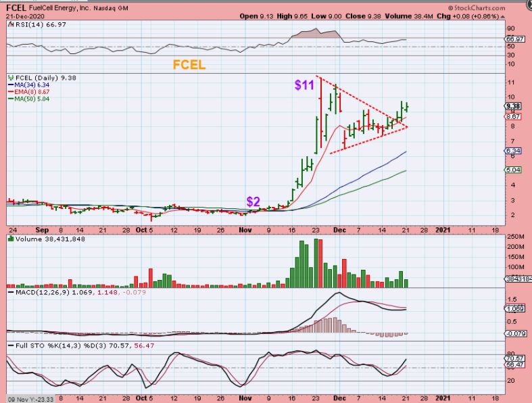Click the MACD 1.069 value tag on axis
Image resolution: width=532 pixels, height=403 pixels.
(515, 309)
